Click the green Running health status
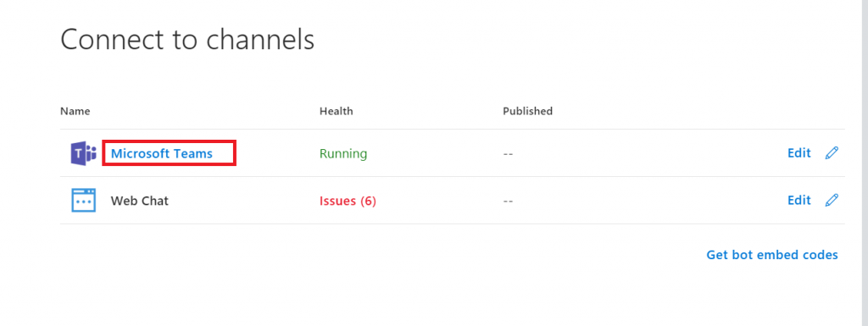 [343, 153]
